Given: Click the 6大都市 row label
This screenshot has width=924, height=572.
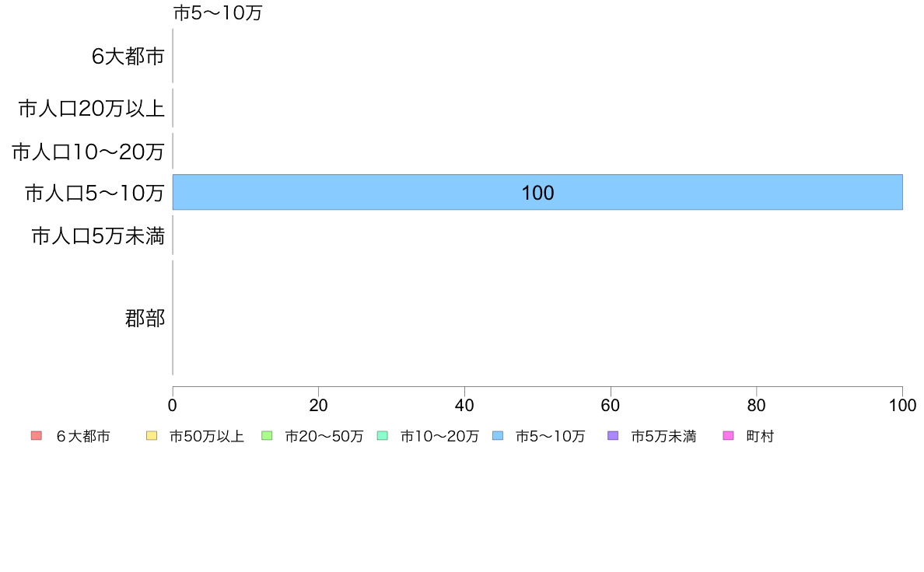Looking at the screenshot, I should (x=128, y=57).
